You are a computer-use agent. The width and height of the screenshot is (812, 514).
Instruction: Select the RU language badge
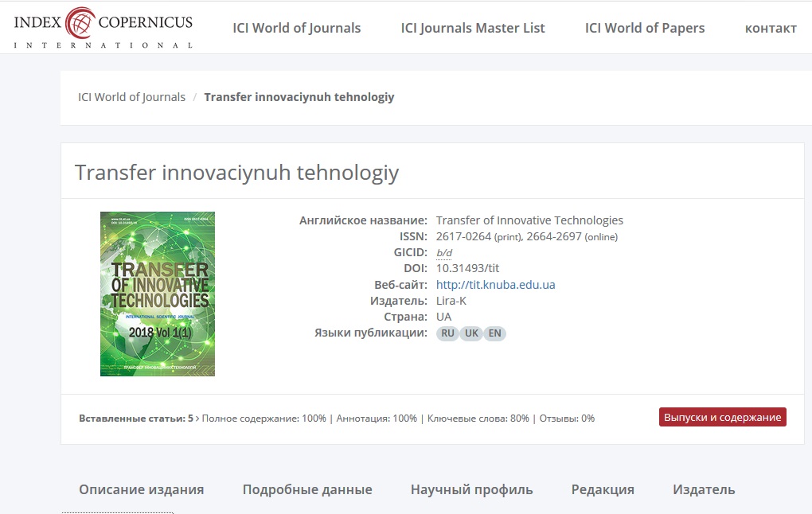tap(447, 333)
